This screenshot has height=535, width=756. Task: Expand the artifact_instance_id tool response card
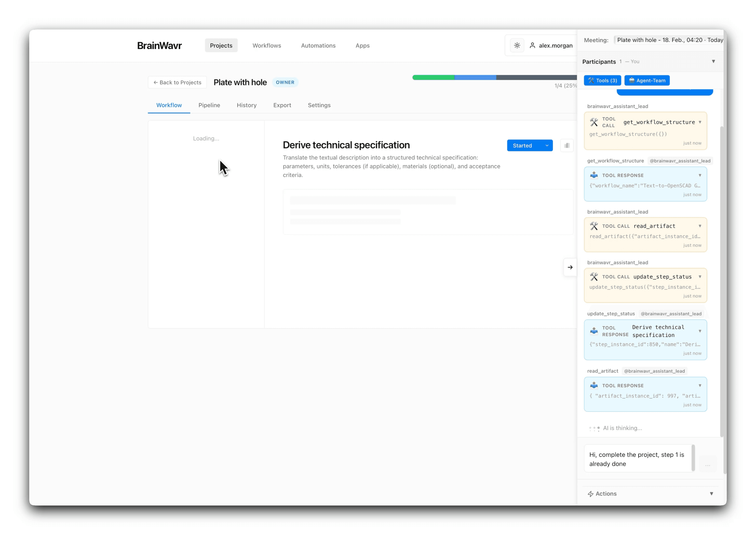700,385
